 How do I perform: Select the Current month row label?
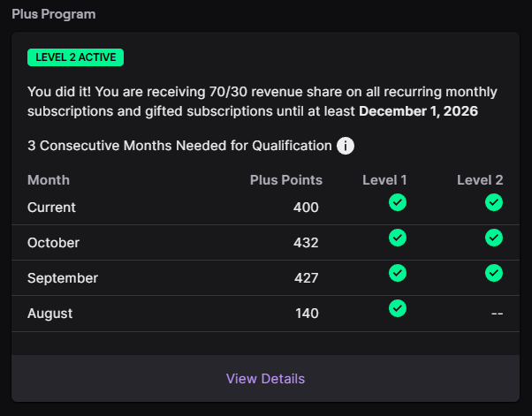pos(51,208)
